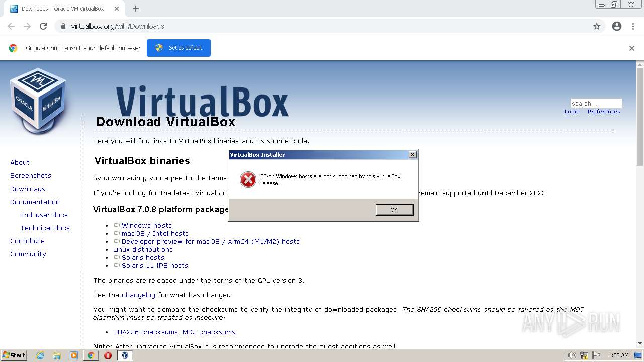Open About in sidebar

click(20, 162)
